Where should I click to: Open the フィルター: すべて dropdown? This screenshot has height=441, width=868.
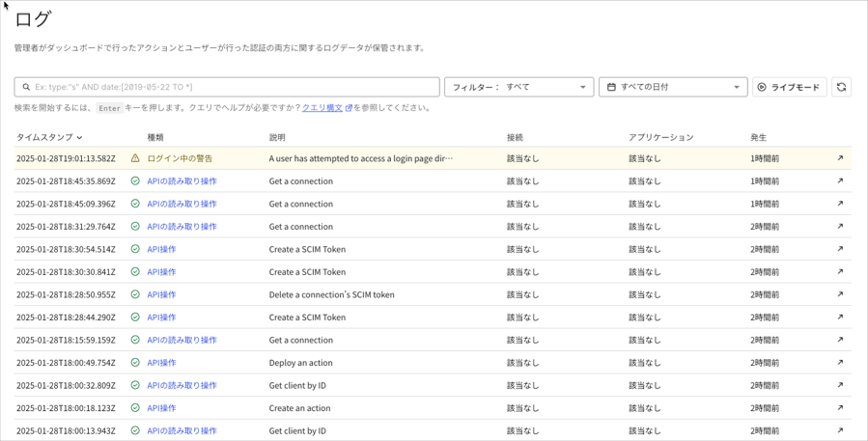pos(519,87)
